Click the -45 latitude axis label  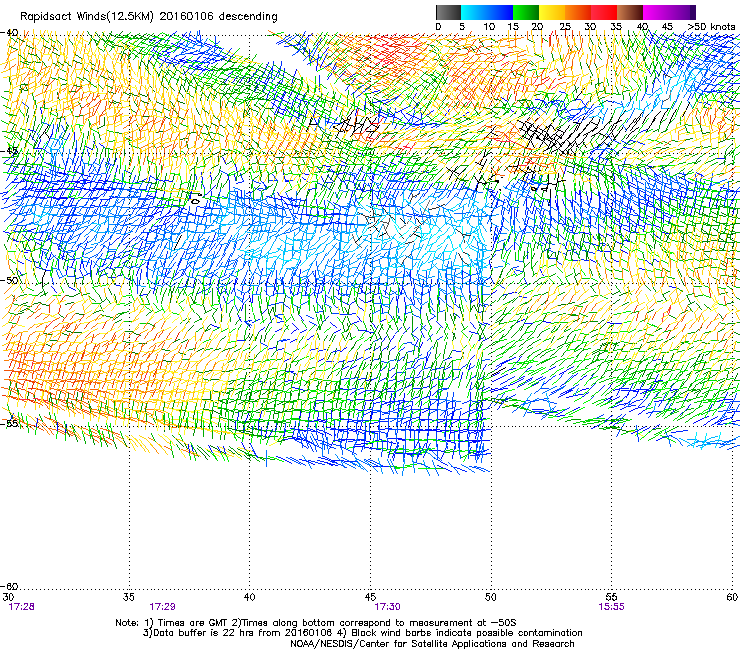(9, 152)
